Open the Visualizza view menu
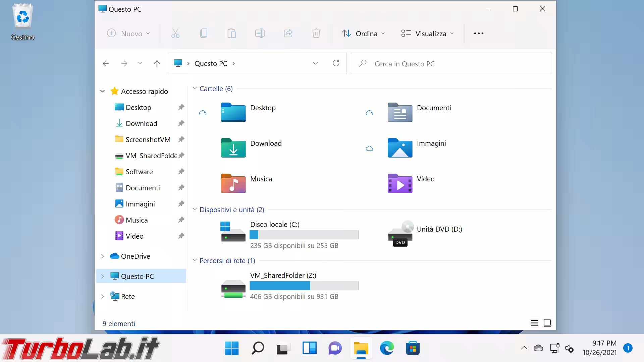Viewport: 644px width, 362px height. [427, 34]
